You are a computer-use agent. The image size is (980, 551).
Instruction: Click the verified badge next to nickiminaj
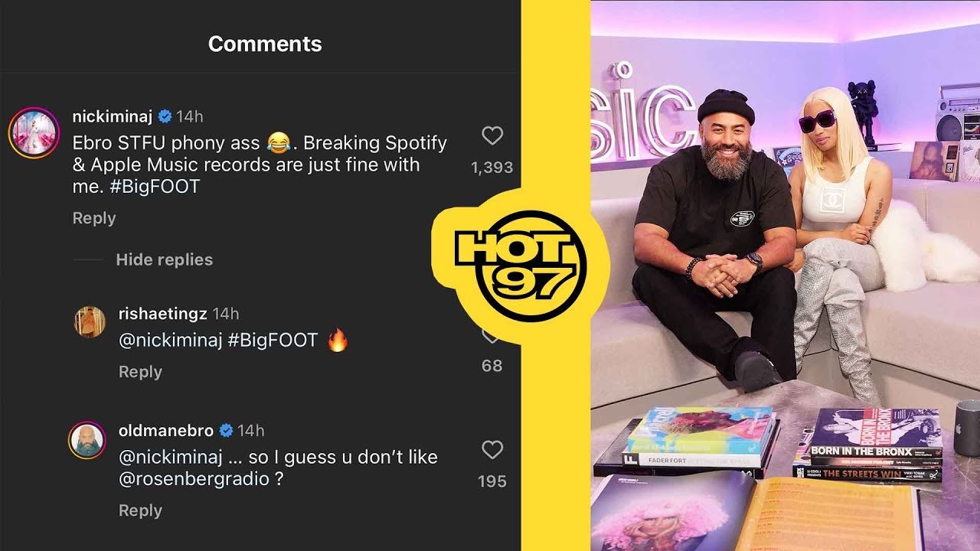(x=165, y=116)
